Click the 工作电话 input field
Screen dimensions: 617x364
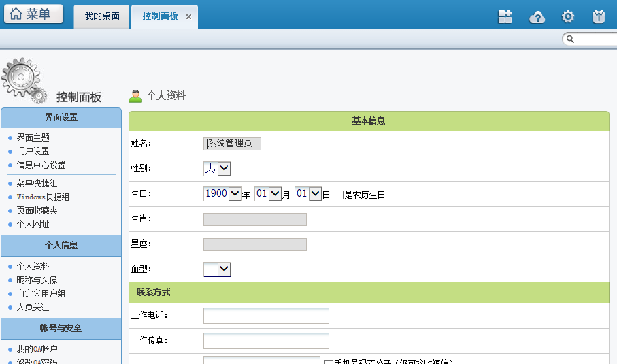(x=266, y=316)
